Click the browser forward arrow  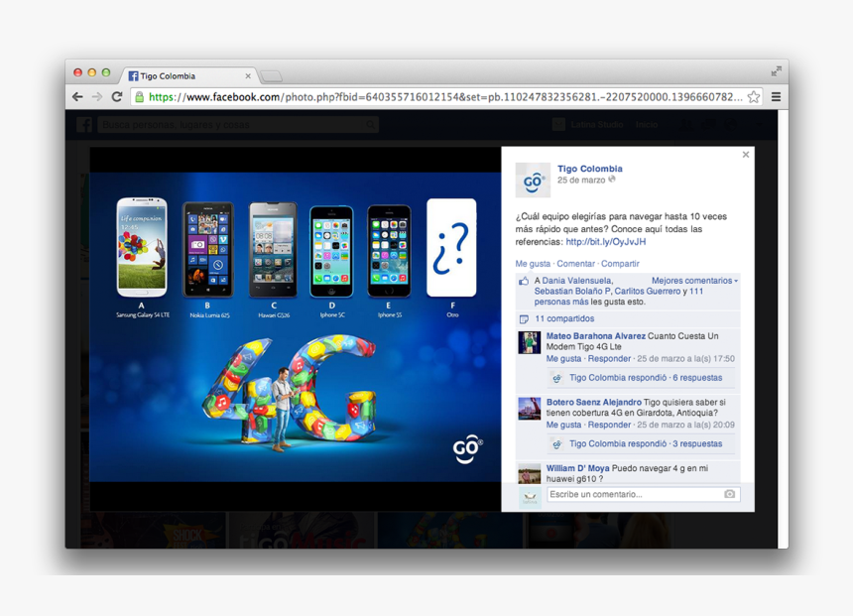(x=97, y=97)
